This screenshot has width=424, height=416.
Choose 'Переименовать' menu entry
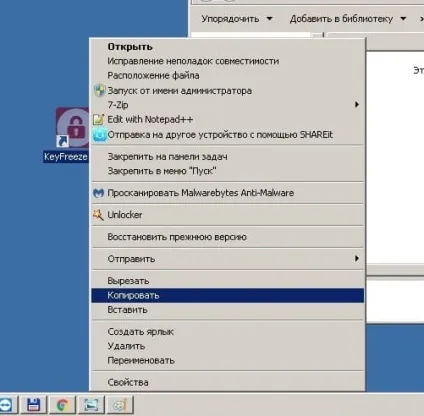(141, 361)
